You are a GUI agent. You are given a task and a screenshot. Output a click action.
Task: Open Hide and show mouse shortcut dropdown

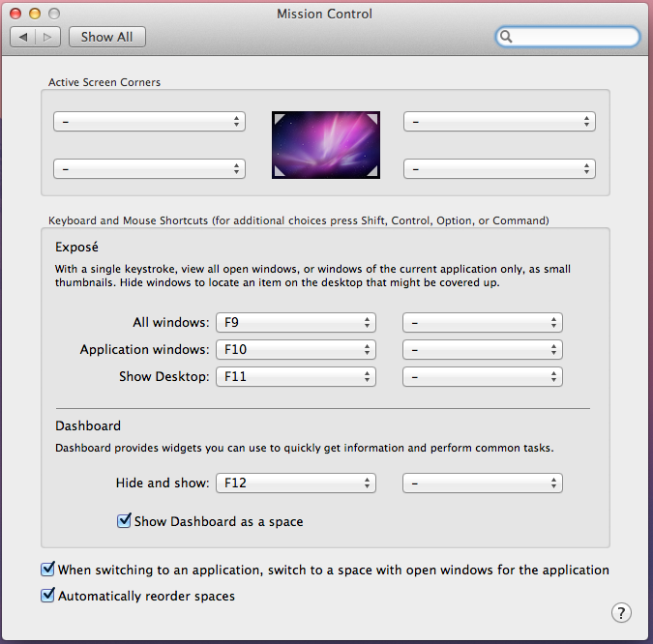(483, 483)
